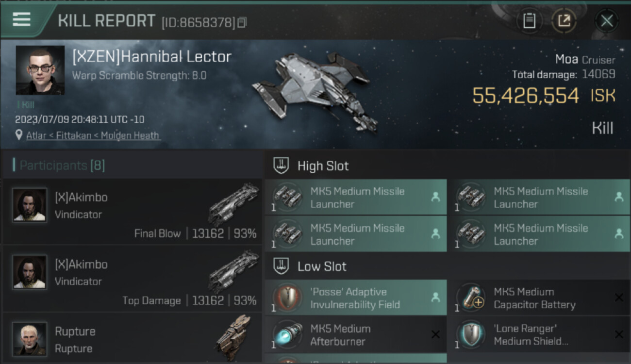
Task: Select Akimbo's Top Damage participant entry
Action: pyautogui.click(x=132, y=278)
